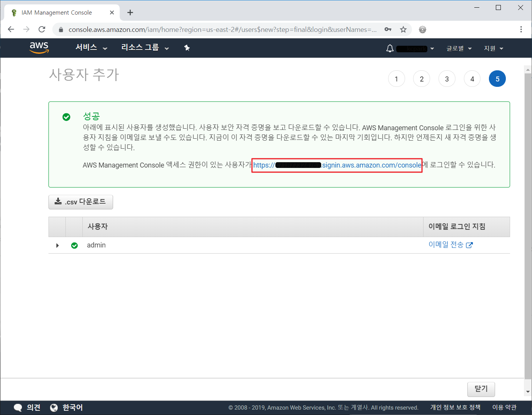Open the notifications bell icon
The width and height of the screenshot is (532, 415).
point(390,48)
